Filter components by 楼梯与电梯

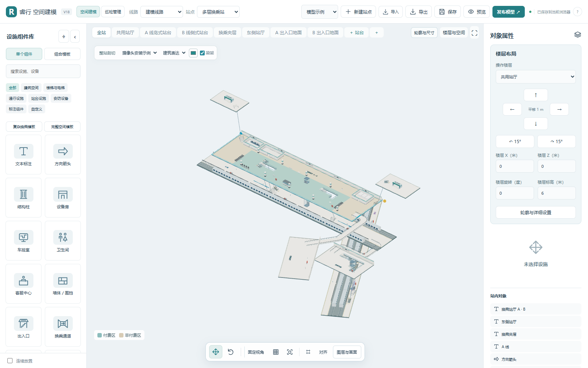click(x=55, y=88)
